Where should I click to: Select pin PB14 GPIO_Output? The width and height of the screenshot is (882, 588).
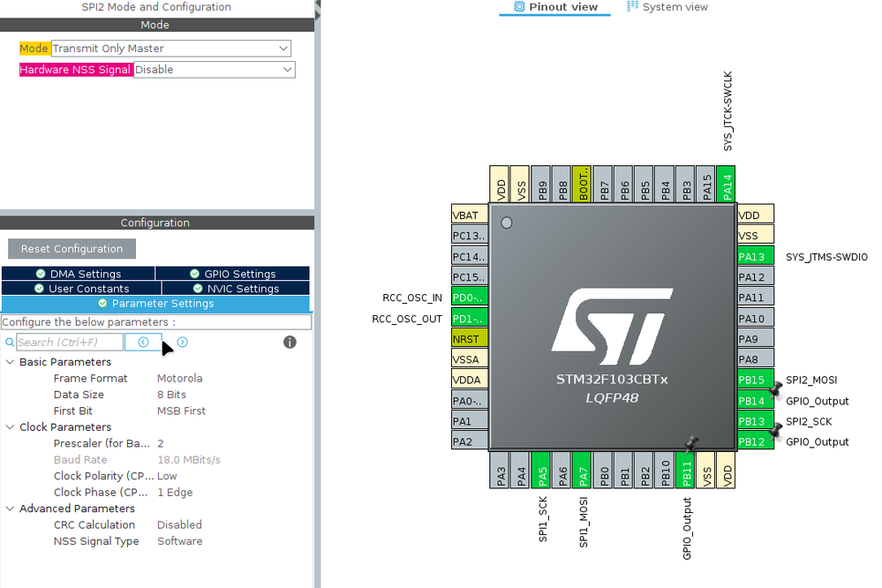pyautogui.click(x=756, y=401)
